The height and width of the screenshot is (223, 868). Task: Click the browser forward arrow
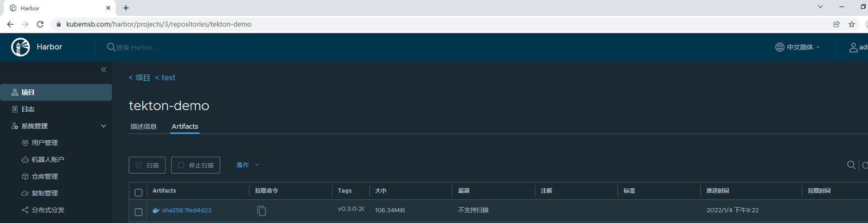pyautogui.click(x=25, y=24)
